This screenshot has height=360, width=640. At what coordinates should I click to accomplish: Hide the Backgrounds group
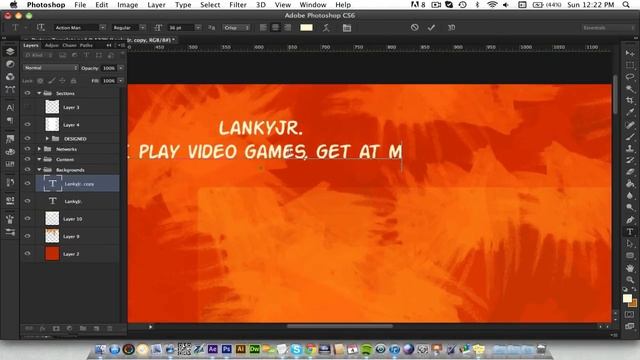[27, 169]
